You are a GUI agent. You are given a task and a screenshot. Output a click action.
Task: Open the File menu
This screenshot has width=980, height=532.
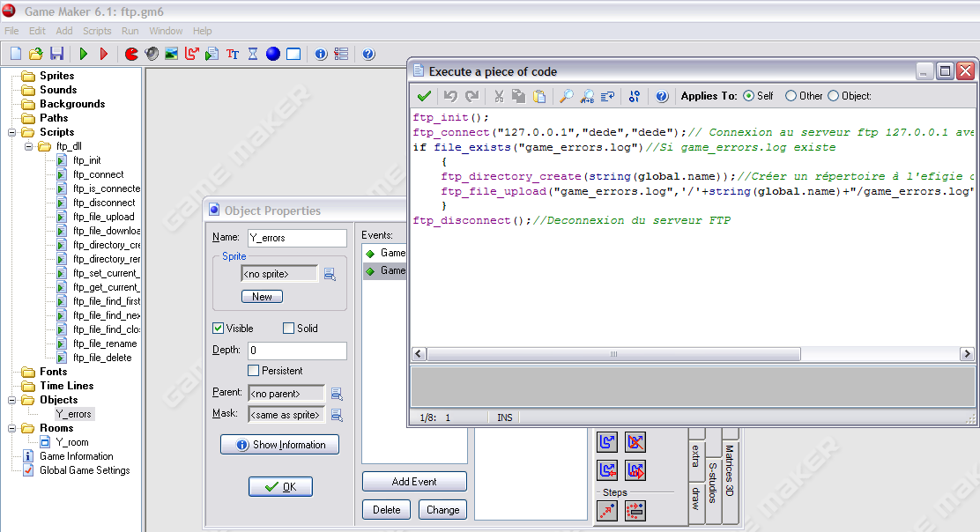point(11,31)
